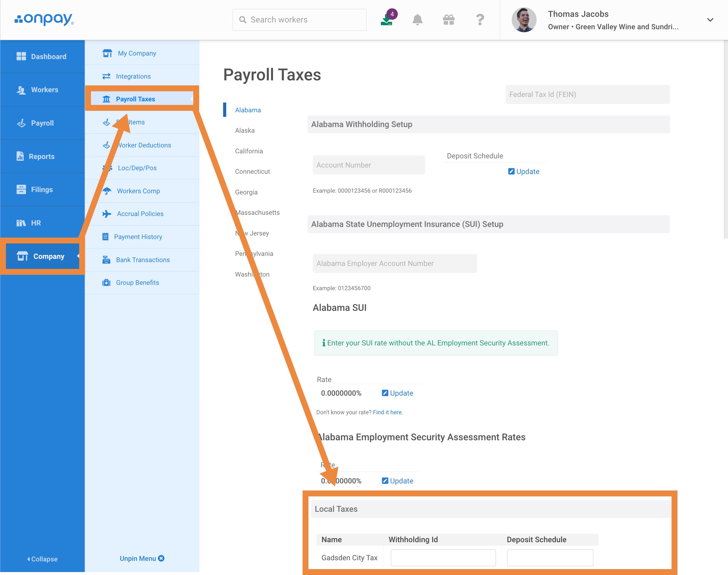
Task: Collapse the main sidebar
Action: coord(43,559)
